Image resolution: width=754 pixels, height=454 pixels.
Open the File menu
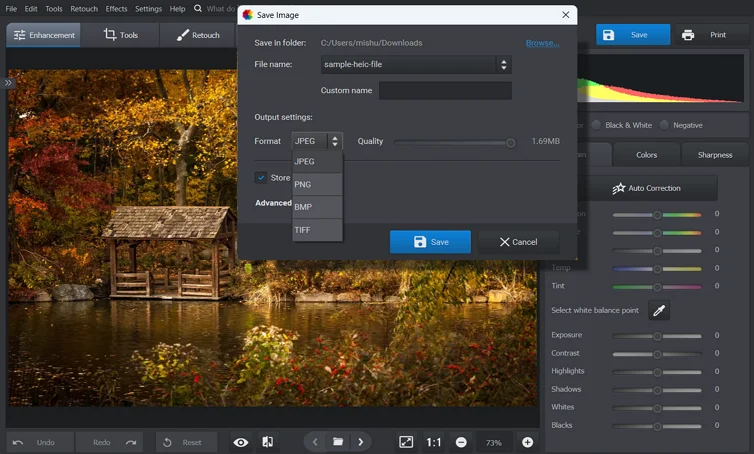click(x=11, y=9)
